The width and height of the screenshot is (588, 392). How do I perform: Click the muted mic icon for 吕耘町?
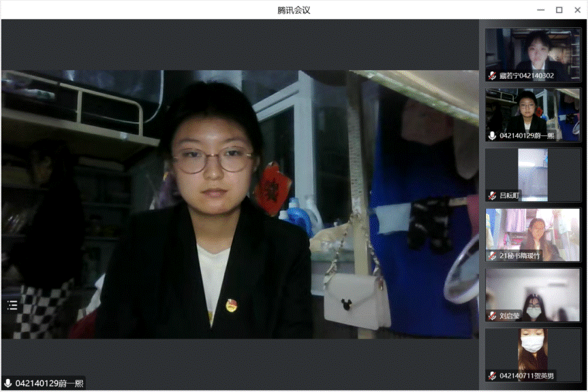pos(493,195)
